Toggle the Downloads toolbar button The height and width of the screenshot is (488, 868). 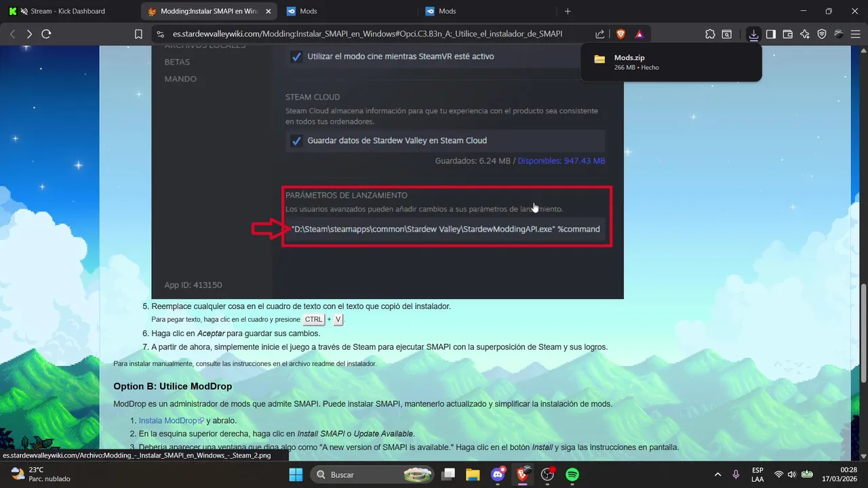click(x=753, y=34)
